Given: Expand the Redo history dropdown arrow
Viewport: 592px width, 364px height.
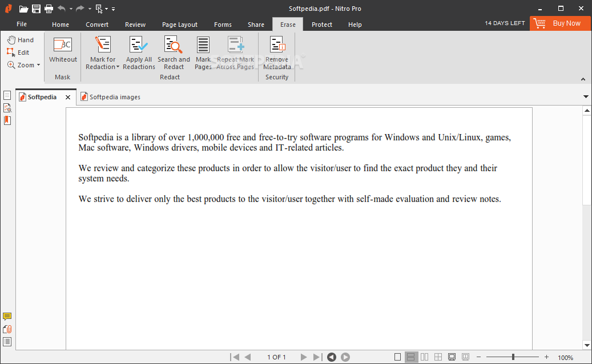Looking at the screenshot, I should pos(90,9).
